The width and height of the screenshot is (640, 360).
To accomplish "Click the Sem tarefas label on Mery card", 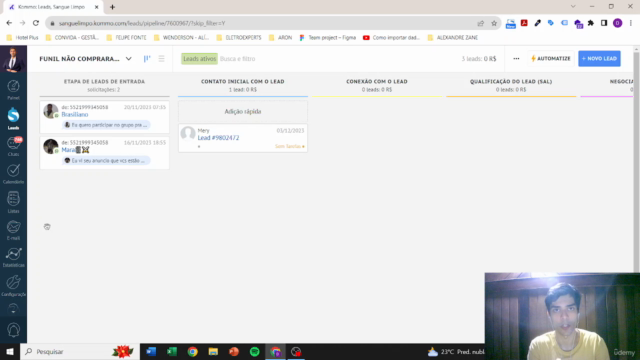I will click(289, 146).
